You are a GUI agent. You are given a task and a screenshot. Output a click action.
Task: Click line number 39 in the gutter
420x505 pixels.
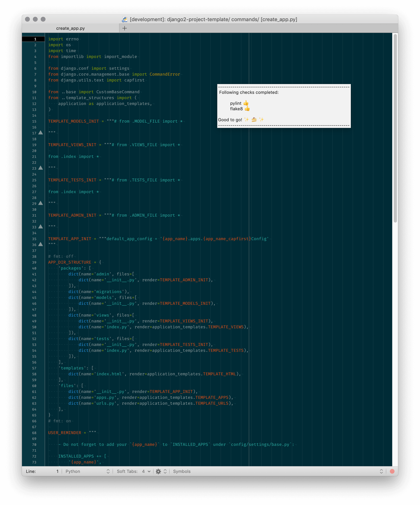coord(34,262)
